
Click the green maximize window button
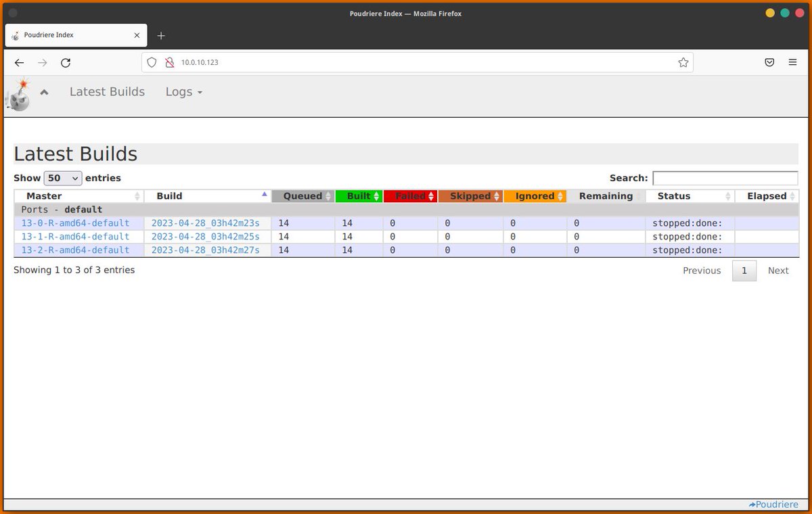[785, 13]
